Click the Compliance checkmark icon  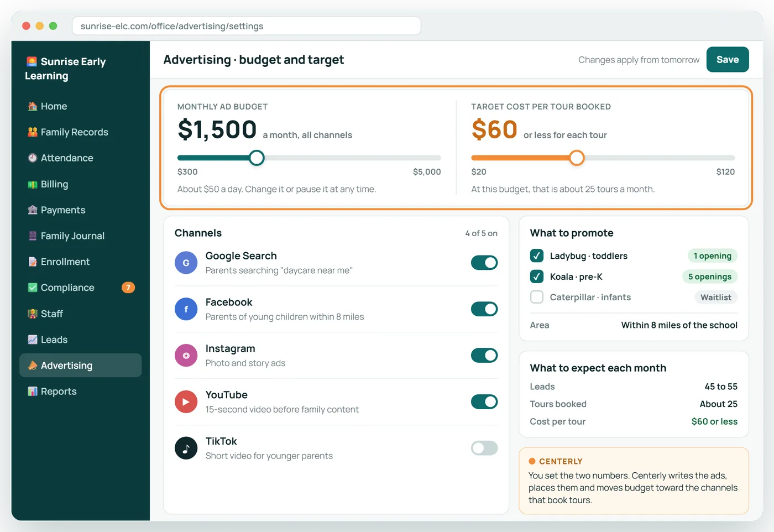point(33,288)
